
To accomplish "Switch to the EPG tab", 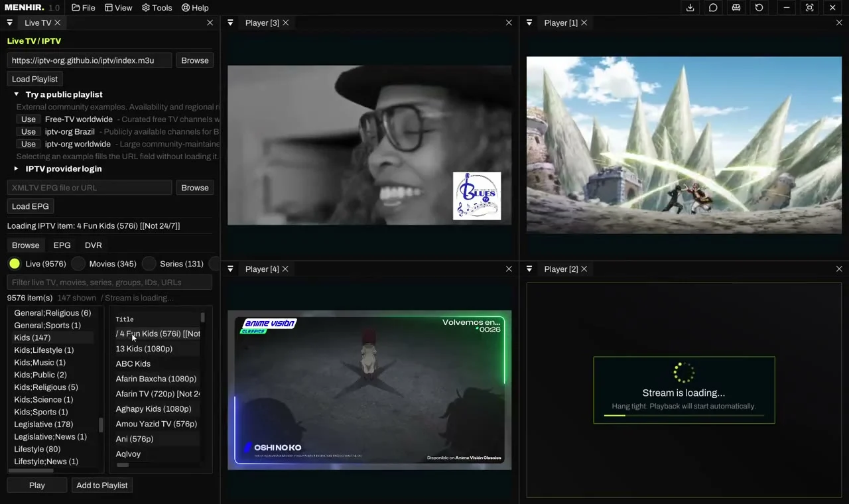I will click(62, 245).
